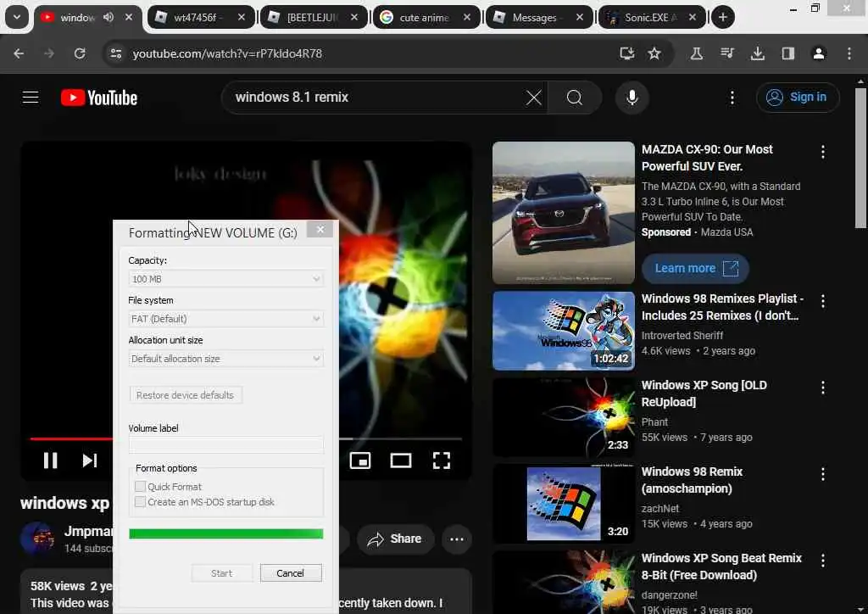This screenshot has width=868, height=614.
Task: Open the File system dropdown
Action: tap(225, 319)
